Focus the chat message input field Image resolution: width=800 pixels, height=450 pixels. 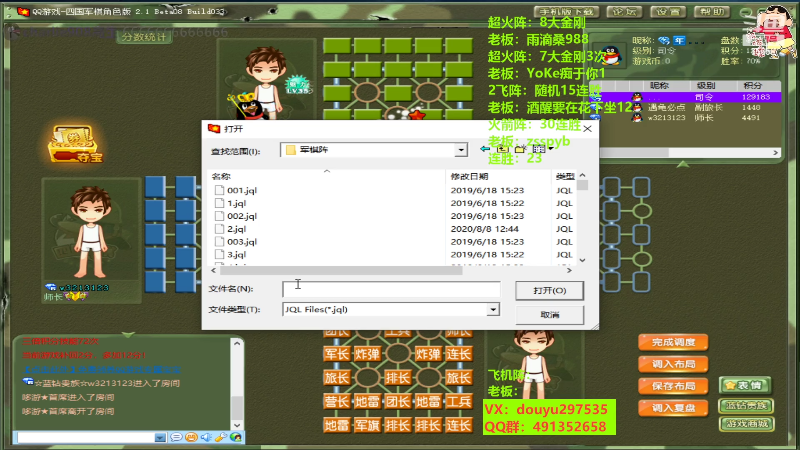click(86, 438)
